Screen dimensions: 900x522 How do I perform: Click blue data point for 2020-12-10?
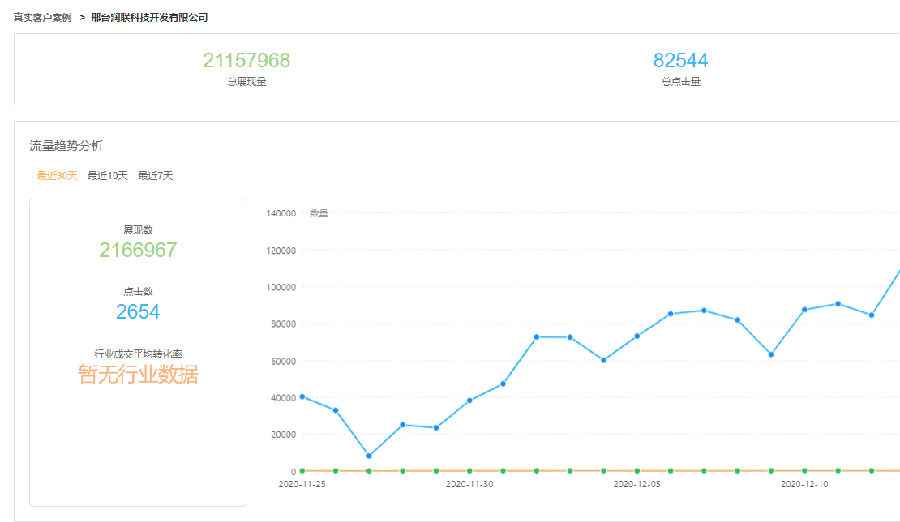(x=805, y=310)
